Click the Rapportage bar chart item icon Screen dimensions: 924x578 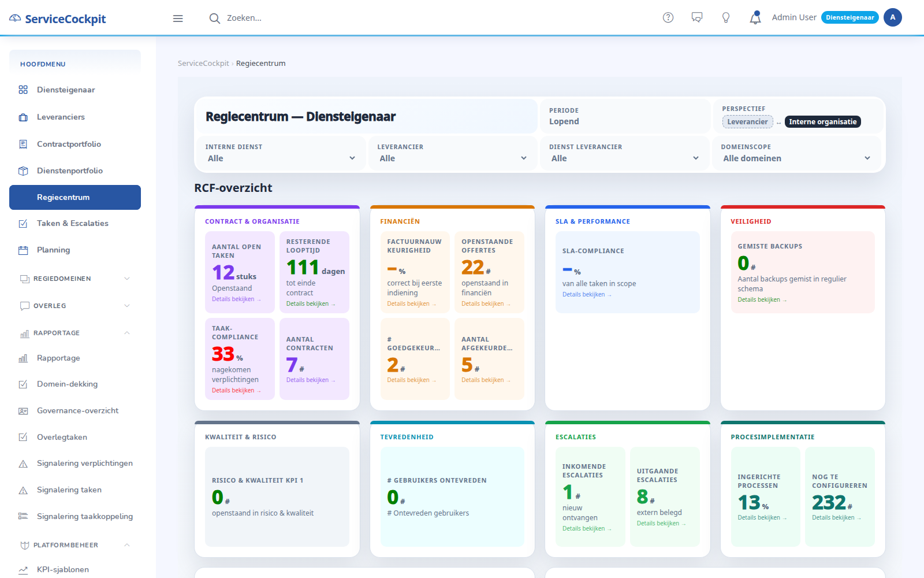pos(23,358)
